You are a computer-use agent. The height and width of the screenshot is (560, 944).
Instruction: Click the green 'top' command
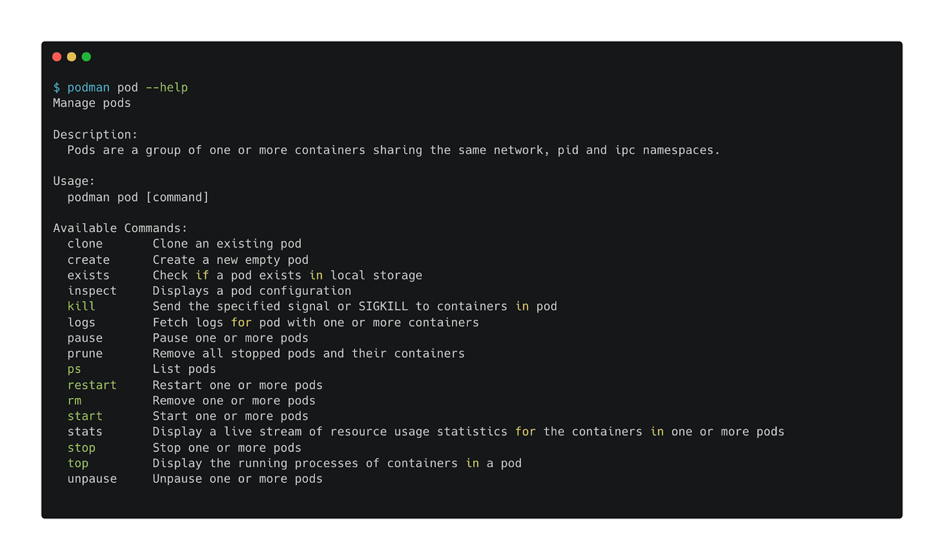tap(78, 463)
